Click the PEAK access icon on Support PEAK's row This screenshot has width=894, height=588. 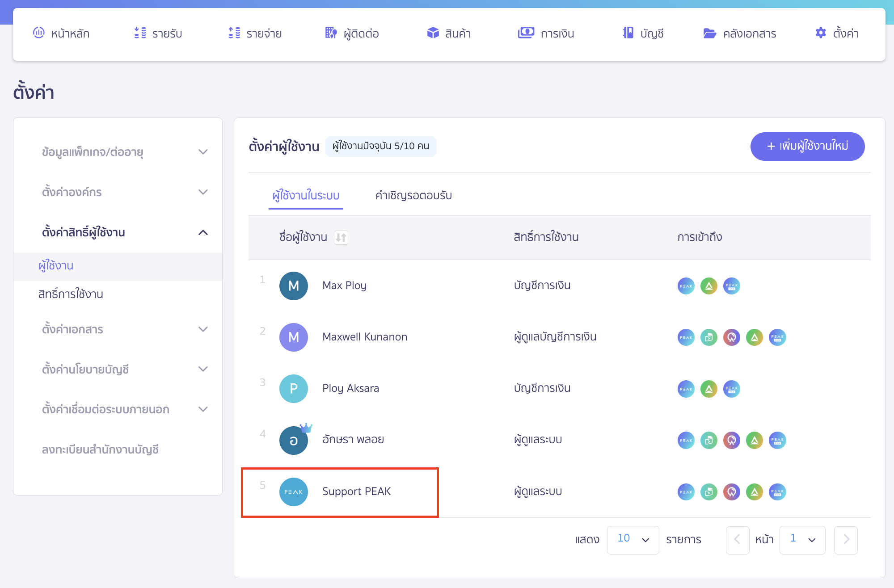click(x=686, y=492)
